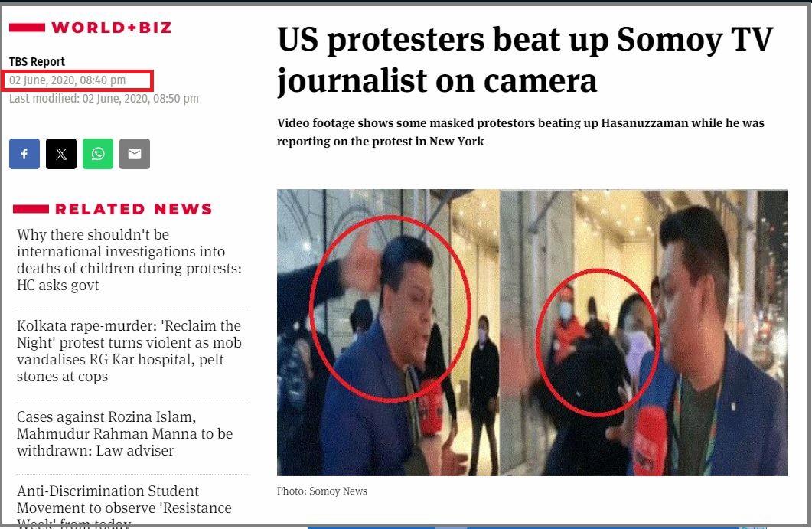
Task: Click the Last modified timestamp
Action: 103,99
